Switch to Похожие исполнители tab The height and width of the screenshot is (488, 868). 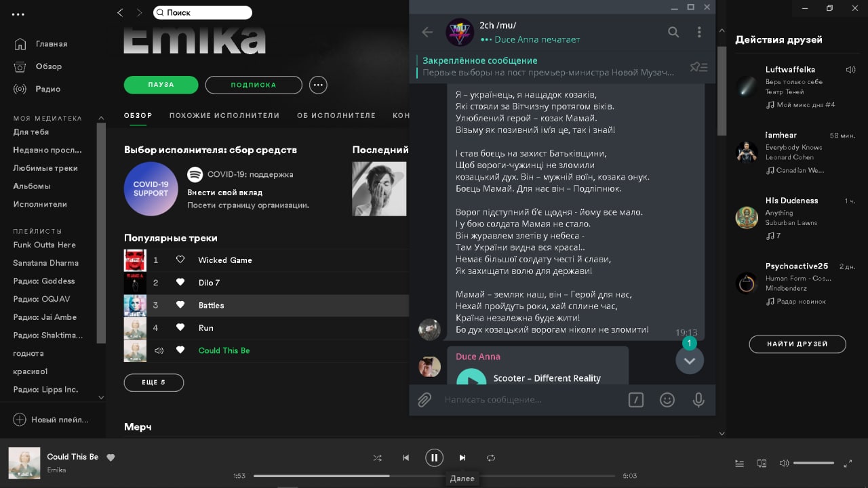[224, 115]
